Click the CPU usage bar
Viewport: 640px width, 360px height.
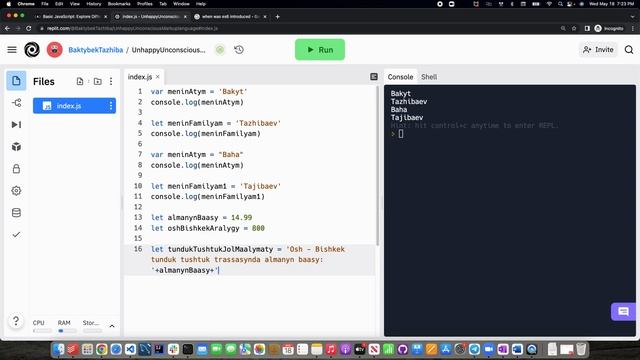pos(42,331)
